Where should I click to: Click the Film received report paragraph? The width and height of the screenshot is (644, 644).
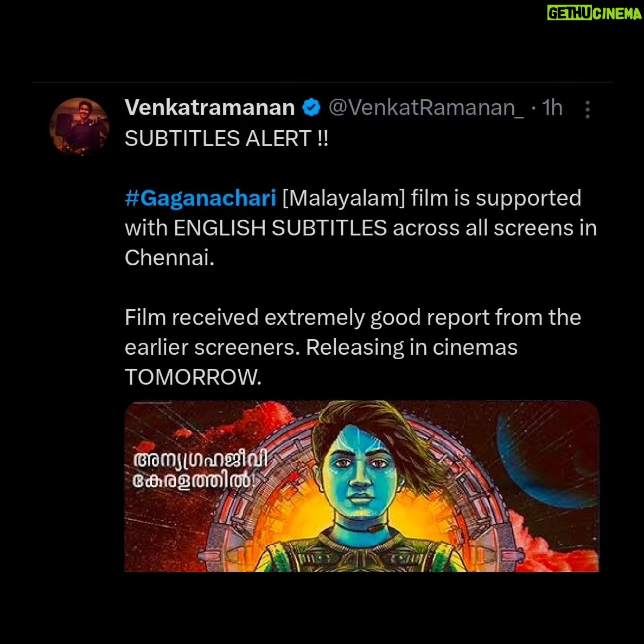pos(353,347)
